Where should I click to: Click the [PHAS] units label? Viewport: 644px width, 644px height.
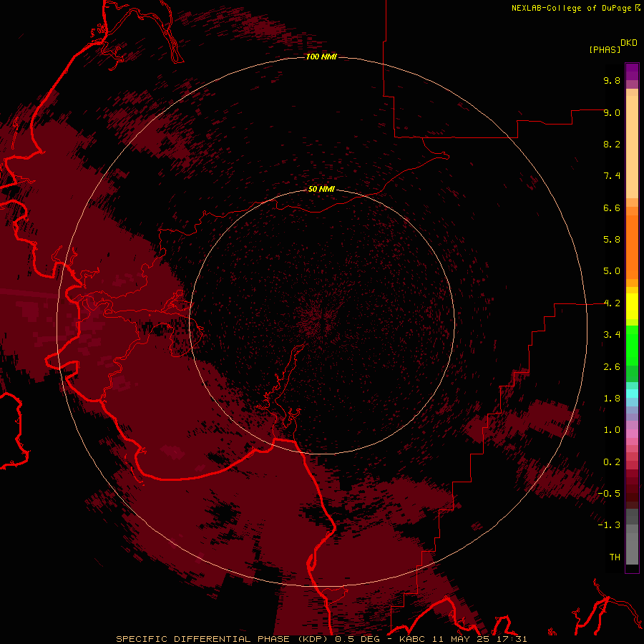(605, 49)
